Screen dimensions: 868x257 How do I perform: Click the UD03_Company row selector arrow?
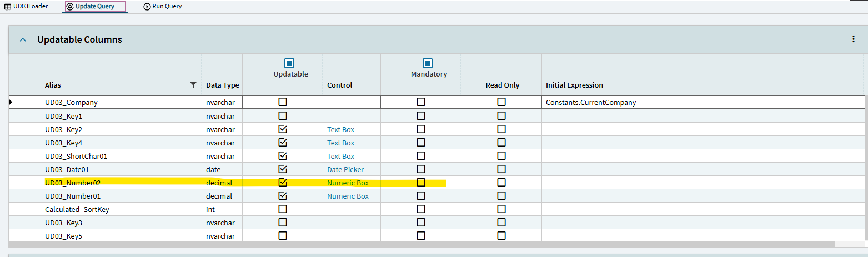[11, 102]
